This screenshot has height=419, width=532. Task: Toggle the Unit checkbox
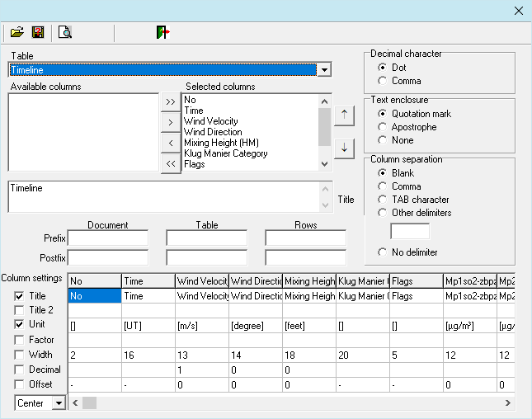19,324
